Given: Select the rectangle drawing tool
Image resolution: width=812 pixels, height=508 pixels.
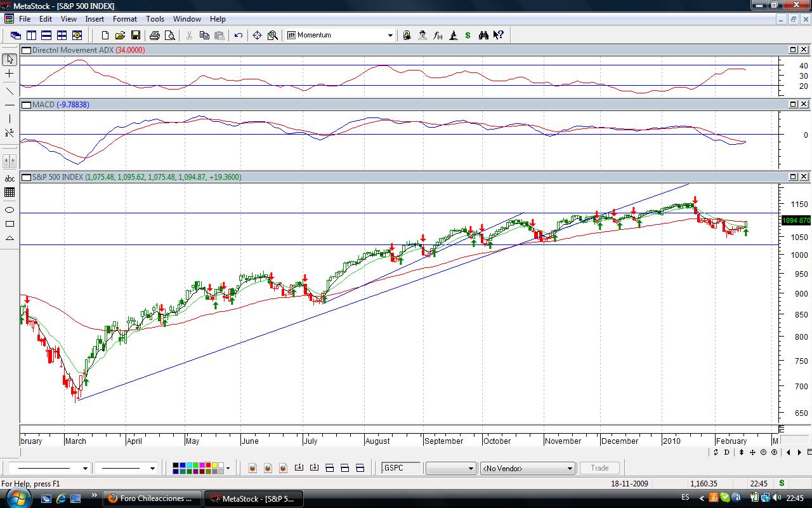Looking at the screenshot, I should tap(10, 224).
